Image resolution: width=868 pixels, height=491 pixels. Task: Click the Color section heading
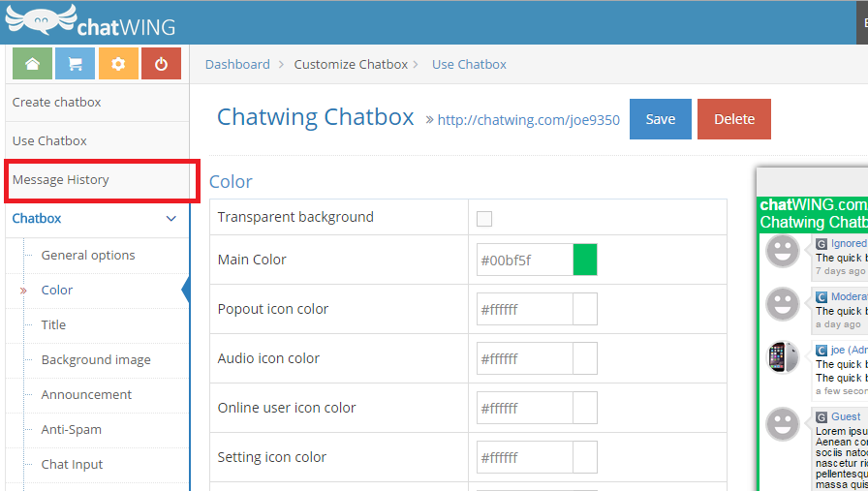(x=231, y=181)
